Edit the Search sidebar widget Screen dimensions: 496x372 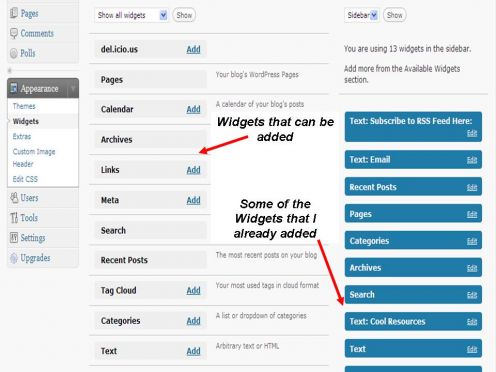coord(472,295)
